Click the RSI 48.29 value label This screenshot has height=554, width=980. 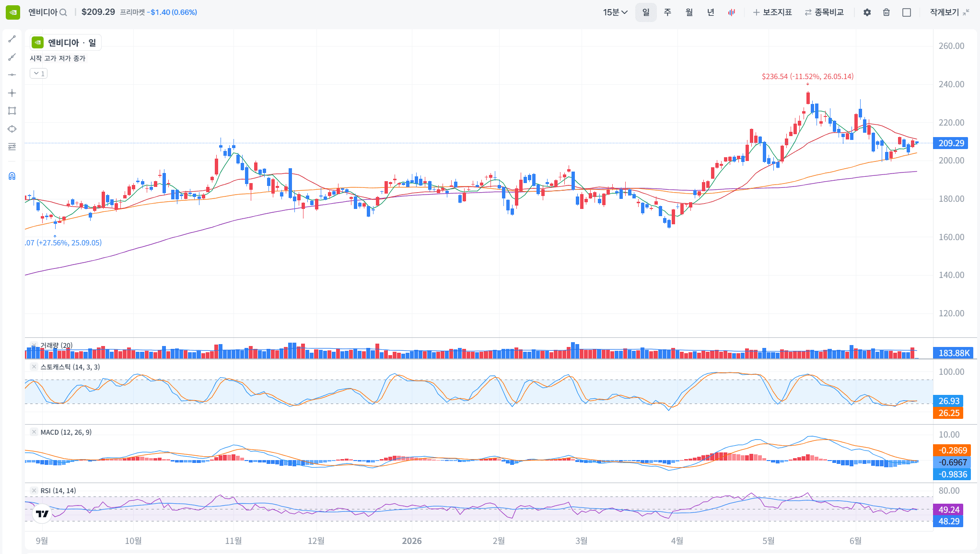pyautogui.click(x=948, y=521)
